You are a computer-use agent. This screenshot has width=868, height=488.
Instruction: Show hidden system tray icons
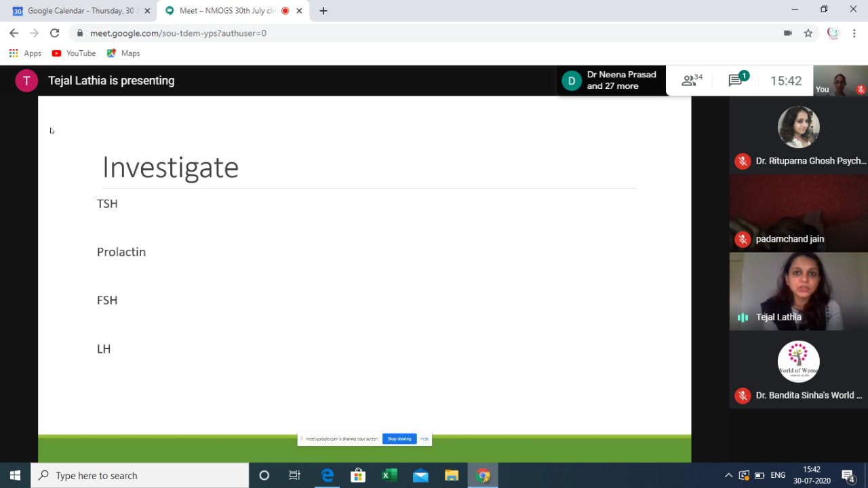click(x=728, y=475)
